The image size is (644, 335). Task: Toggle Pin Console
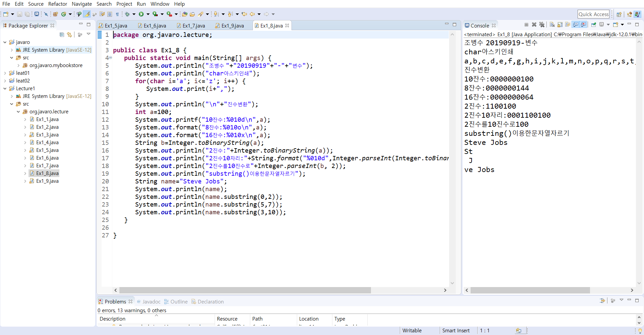pos(594,24)
